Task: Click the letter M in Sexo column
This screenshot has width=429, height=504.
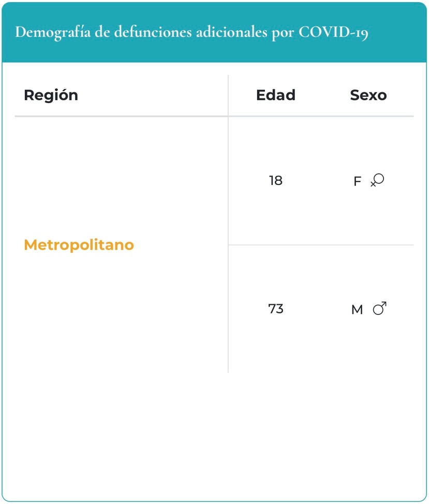Action: (x=357, y=310)
